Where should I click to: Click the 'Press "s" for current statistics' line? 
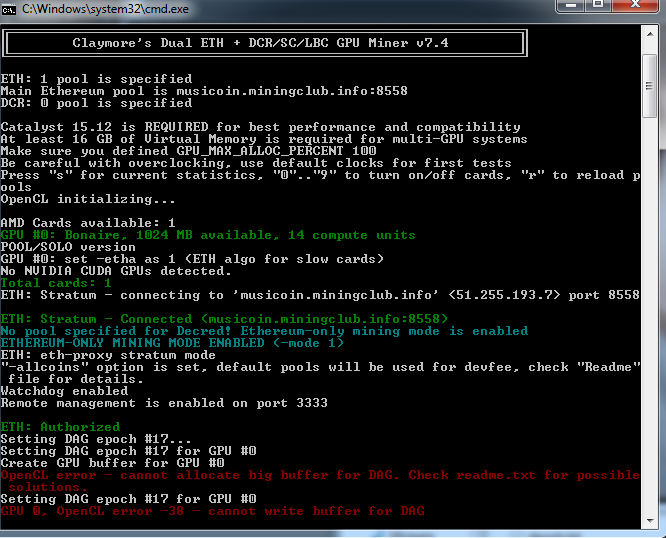coord(320,181)
